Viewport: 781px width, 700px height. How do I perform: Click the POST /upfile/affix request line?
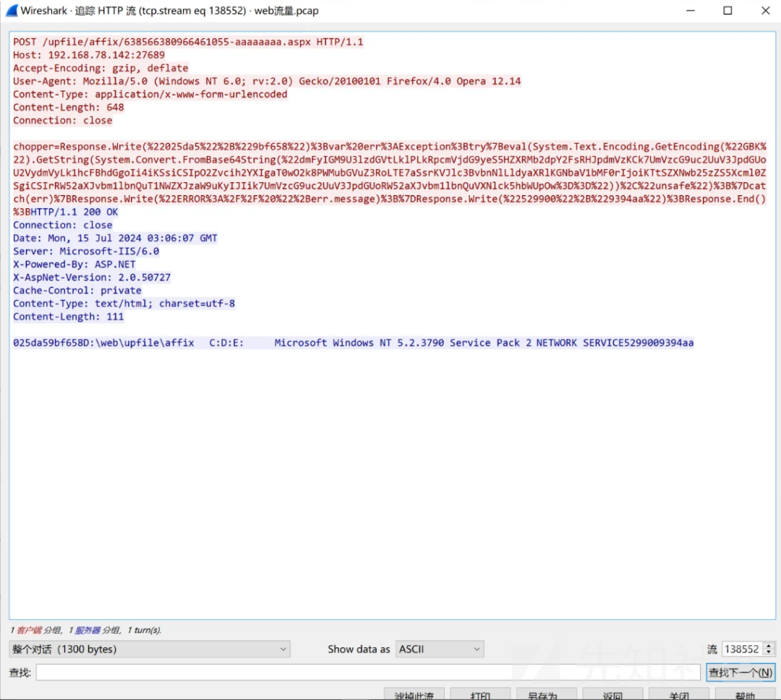[x=188, y=42]
